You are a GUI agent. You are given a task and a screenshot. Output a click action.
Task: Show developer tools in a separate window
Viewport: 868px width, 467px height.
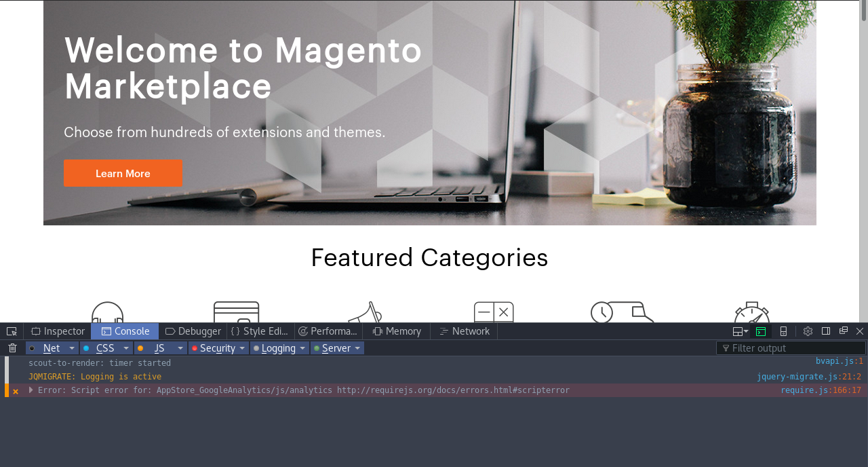pyautogui.click(x=844, y=331)
